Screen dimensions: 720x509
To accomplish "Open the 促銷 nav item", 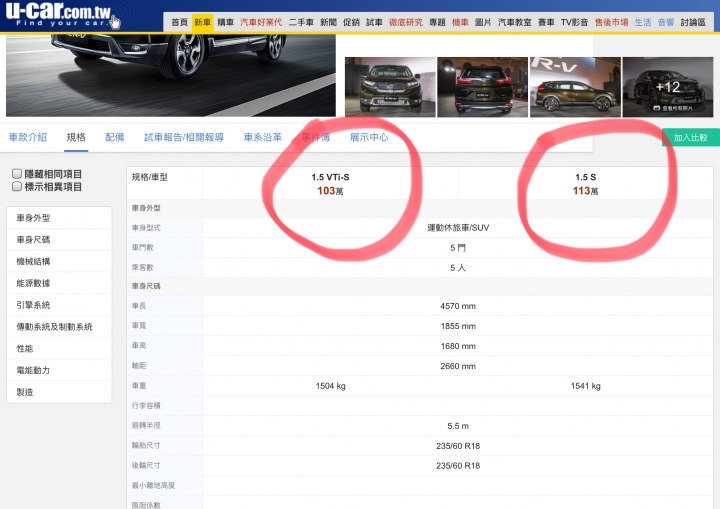I will point(351,22).
